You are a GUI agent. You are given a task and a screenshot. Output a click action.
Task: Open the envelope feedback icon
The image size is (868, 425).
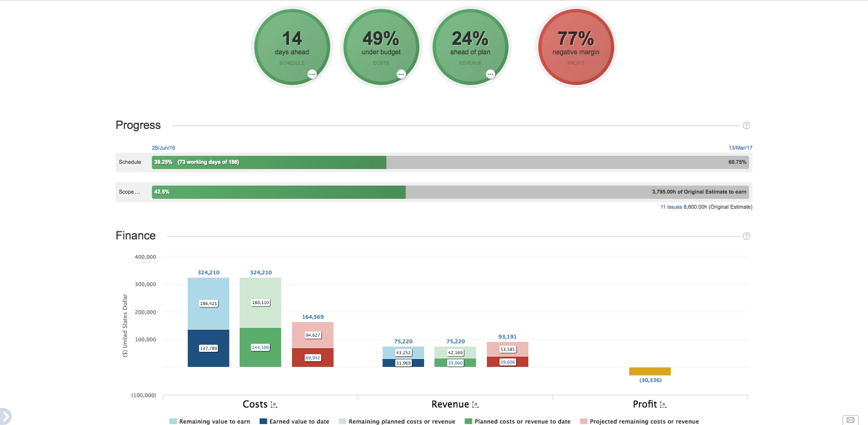[x=850, y=420]
